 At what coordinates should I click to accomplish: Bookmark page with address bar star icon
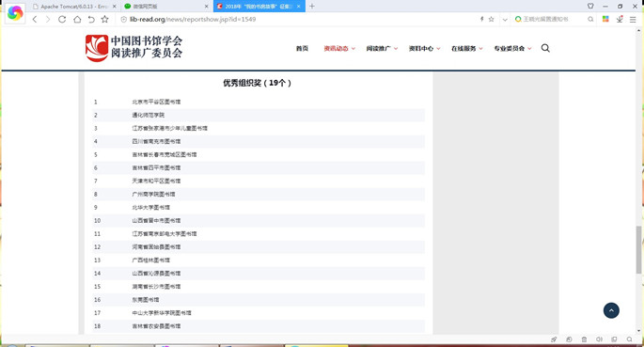point(491,20)
